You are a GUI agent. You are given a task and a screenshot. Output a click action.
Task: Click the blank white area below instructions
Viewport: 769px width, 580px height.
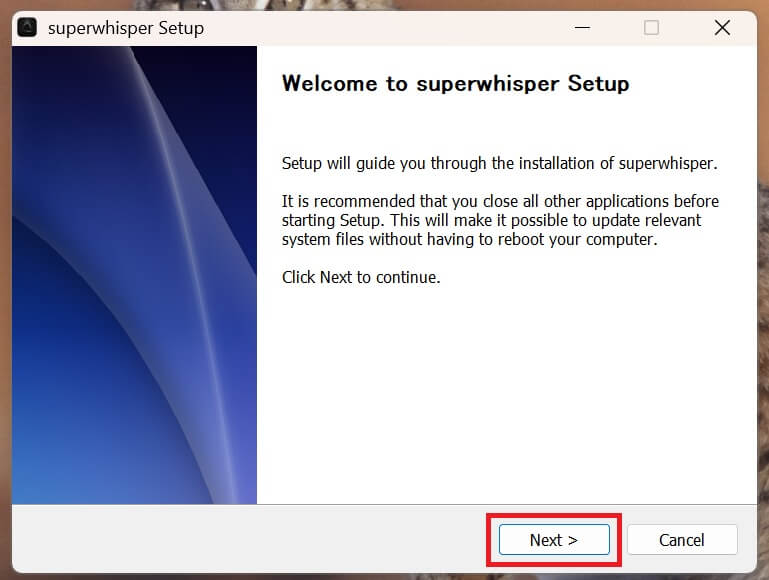[505, 400]
